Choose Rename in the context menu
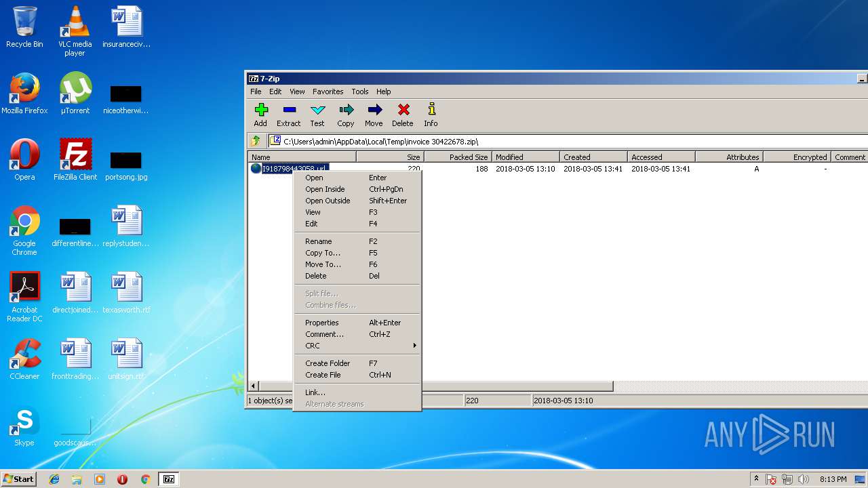Screen dimensions: 868x488 357,241
